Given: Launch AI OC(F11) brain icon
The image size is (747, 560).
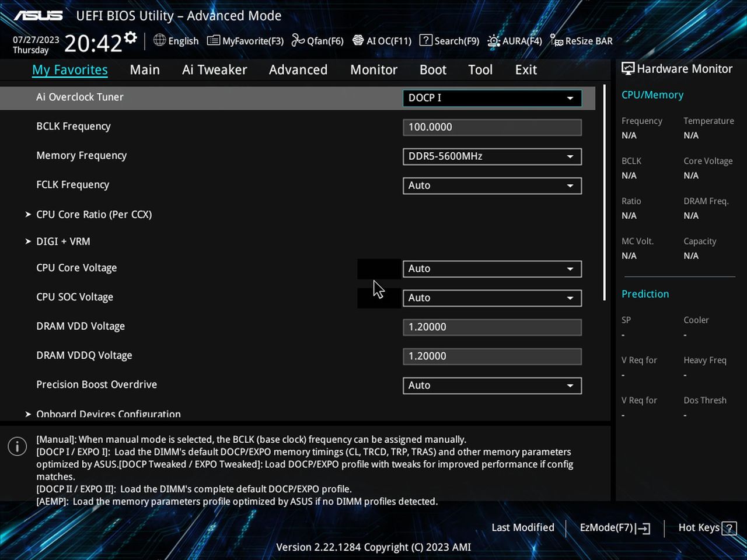Looking at the screenshot, I should coord(358,40).
